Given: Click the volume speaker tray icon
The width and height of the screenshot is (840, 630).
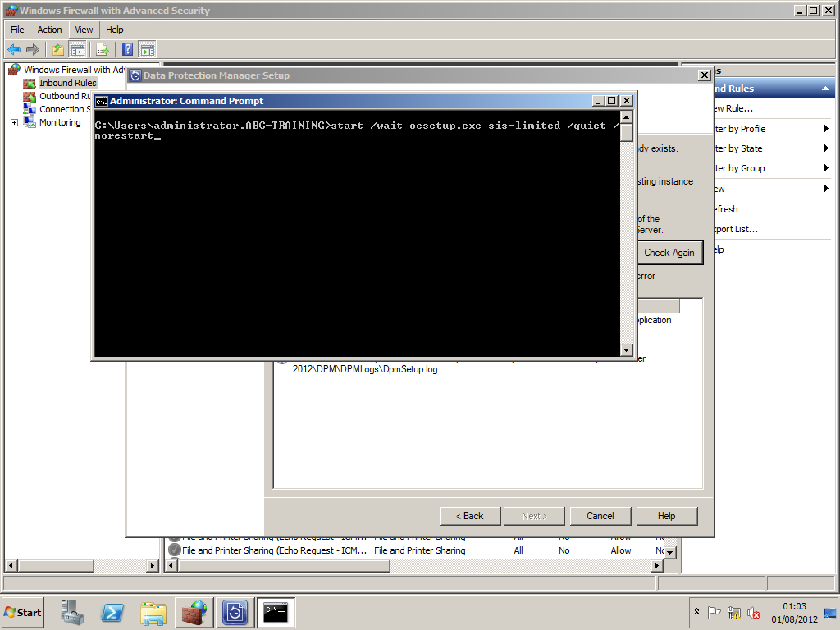Looking at the screenshot, I should click(754, 612).
